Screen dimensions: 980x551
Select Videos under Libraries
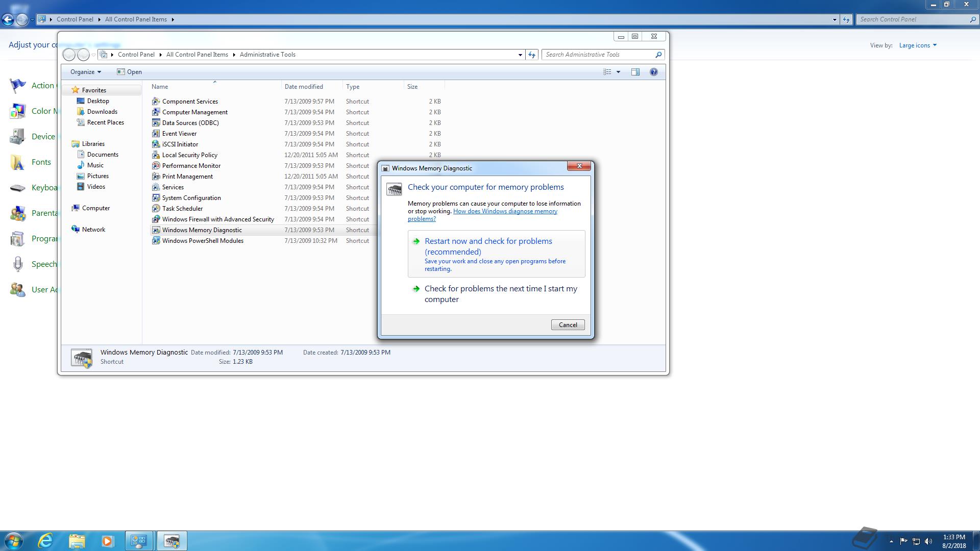click(96, 187)
